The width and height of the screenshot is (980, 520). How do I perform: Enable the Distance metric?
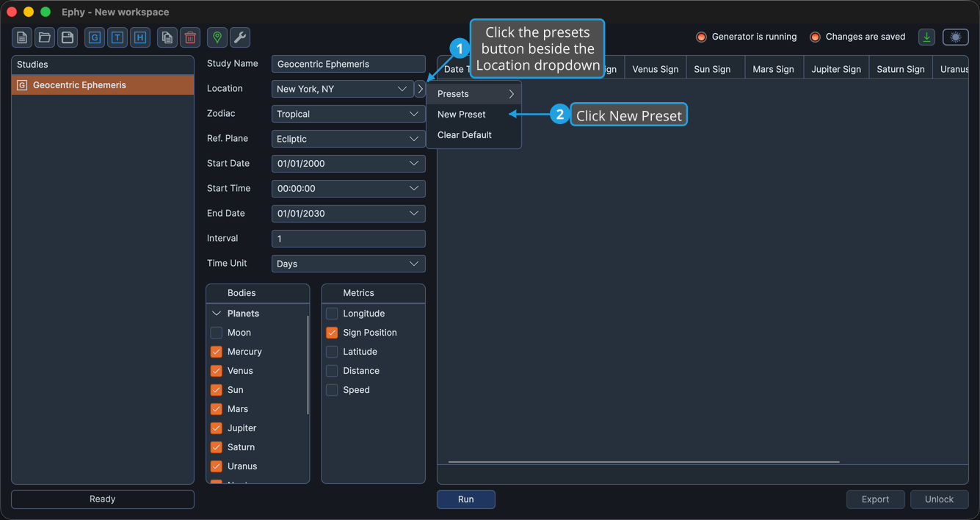point(332,371)
